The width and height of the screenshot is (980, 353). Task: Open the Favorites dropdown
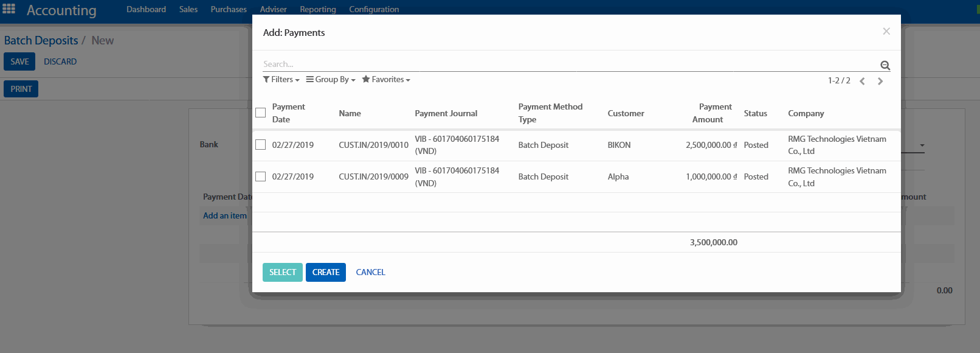pos(386,80)
